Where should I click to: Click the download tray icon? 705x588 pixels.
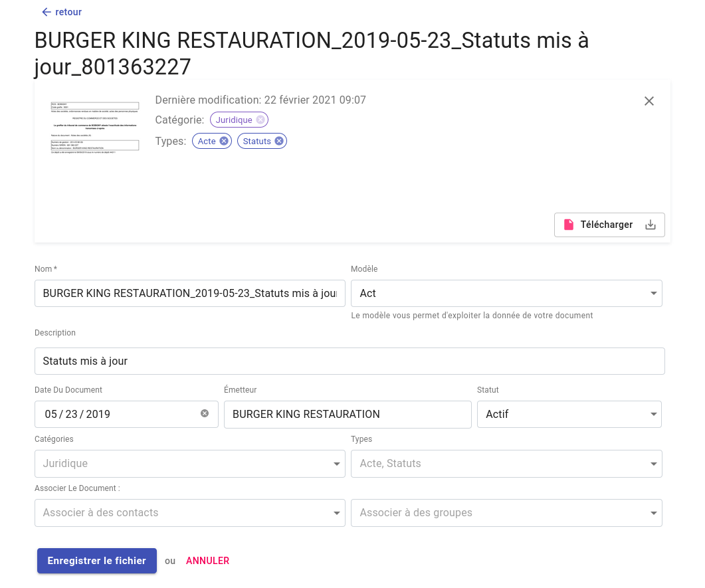pos(651,225)
